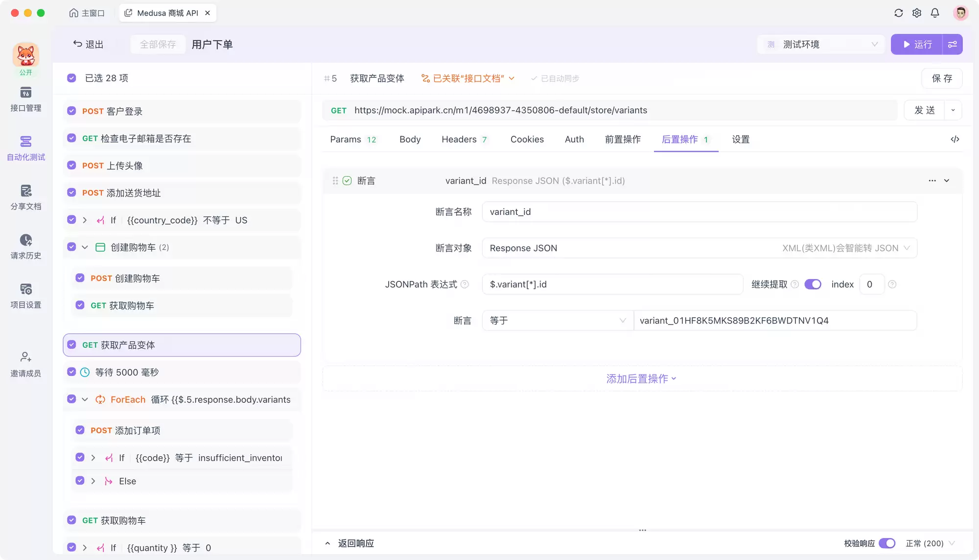Viewport: 979px width, 560px height.
Task: Switch to the Cookies tab
Action: [527, 140]
